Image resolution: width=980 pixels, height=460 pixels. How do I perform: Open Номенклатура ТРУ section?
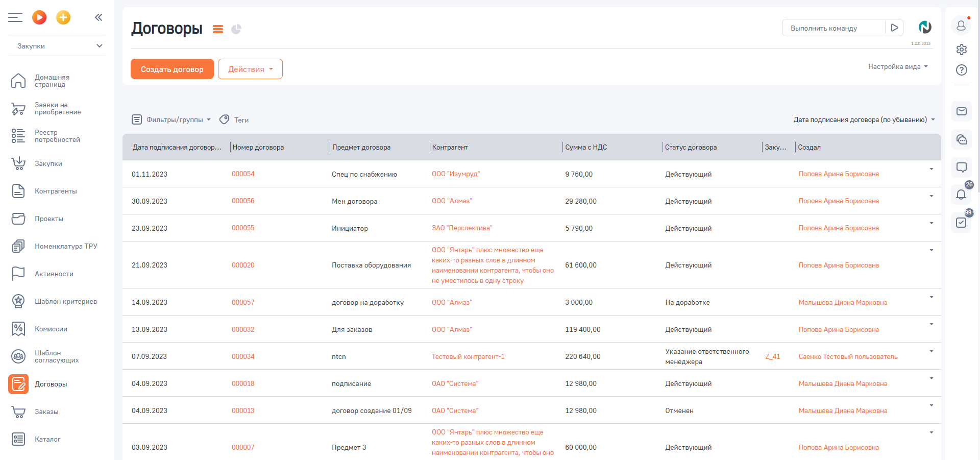click(x=56, y=246)
